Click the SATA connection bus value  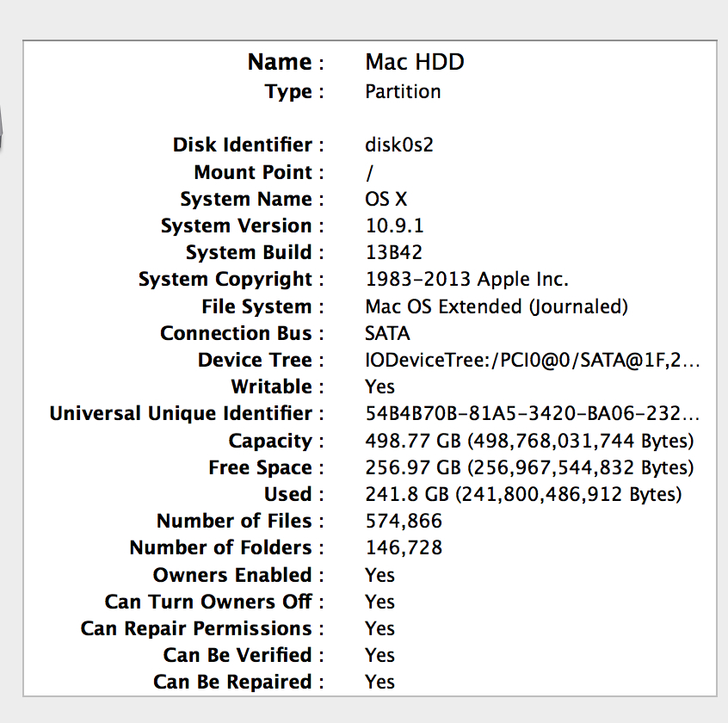coord(388,333)
